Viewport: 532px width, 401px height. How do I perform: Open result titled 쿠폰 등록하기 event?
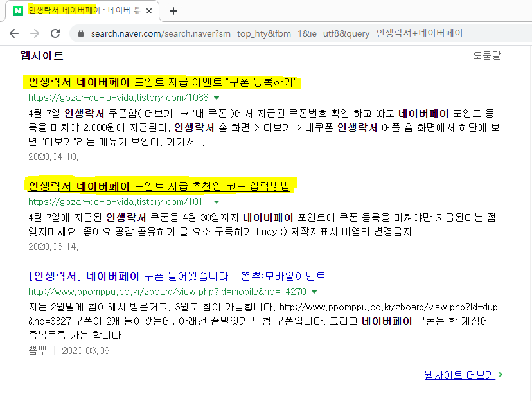point(163,82)
